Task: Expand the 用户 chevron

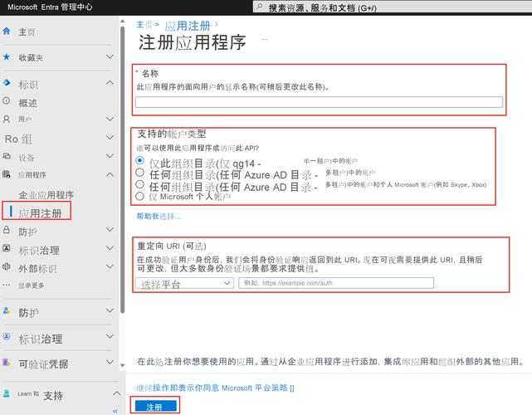Action: pos(110,119)
